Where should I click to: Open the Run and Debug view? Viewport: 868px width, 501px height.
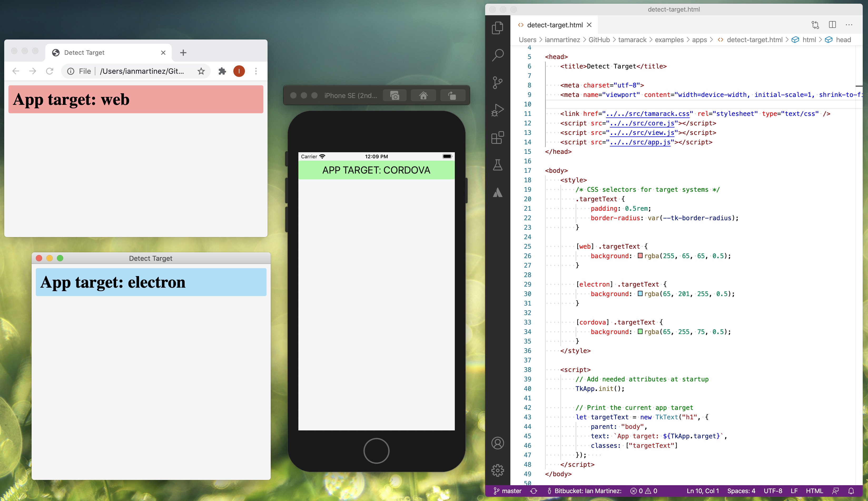497,110
